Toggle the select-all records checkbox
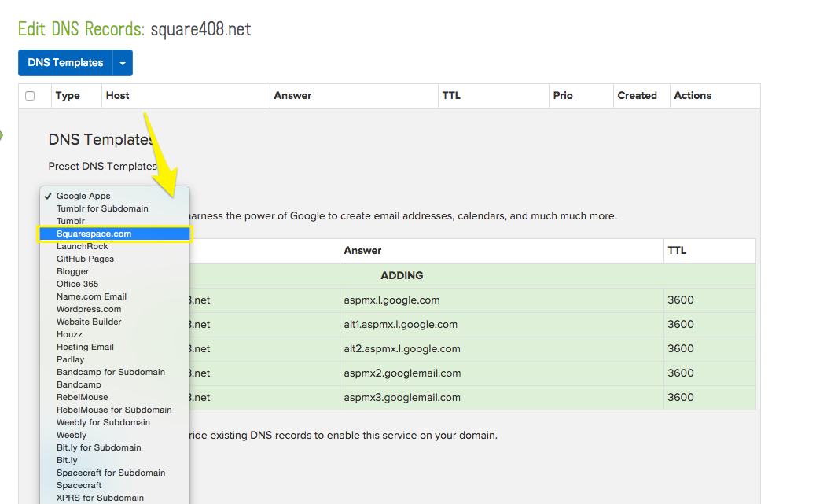The width and height of the screenshot is (816, 504). tap(30, 96)
